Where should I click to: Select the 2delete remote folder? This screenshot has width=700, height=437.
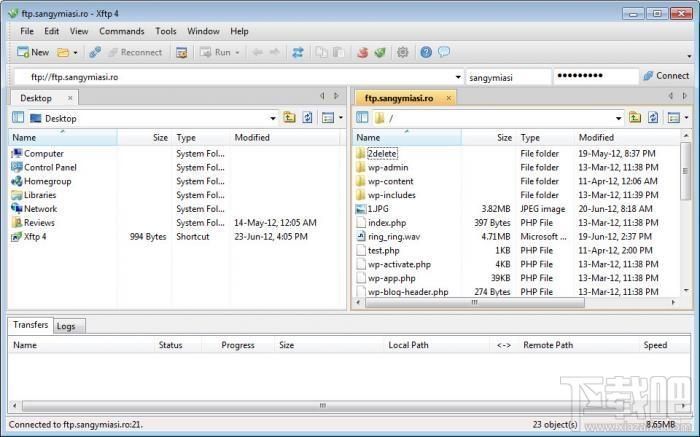(x=382, y=154)
